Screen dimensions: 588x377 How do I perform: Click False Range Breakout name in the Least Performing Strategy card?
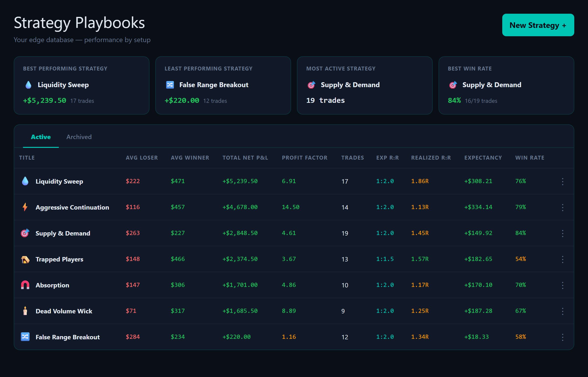tap(214, 85)
